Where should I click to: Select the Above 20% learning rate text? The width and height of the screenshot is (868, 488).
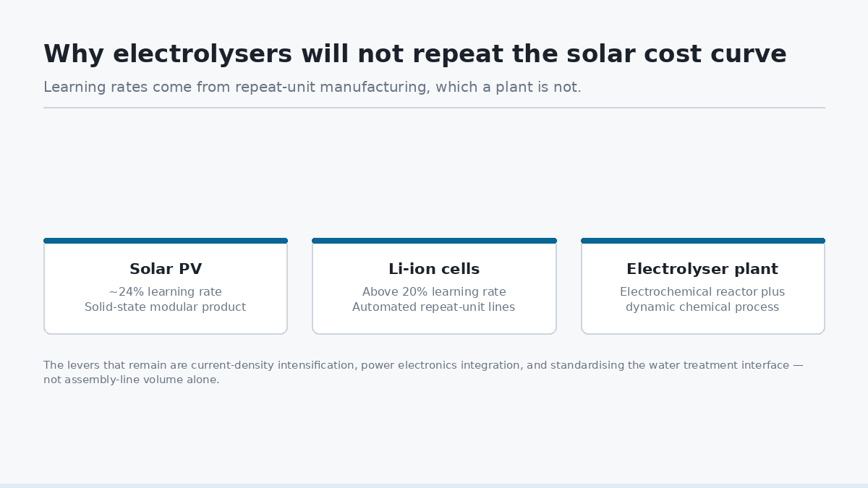pyautogui.click(x=434, y=292)
